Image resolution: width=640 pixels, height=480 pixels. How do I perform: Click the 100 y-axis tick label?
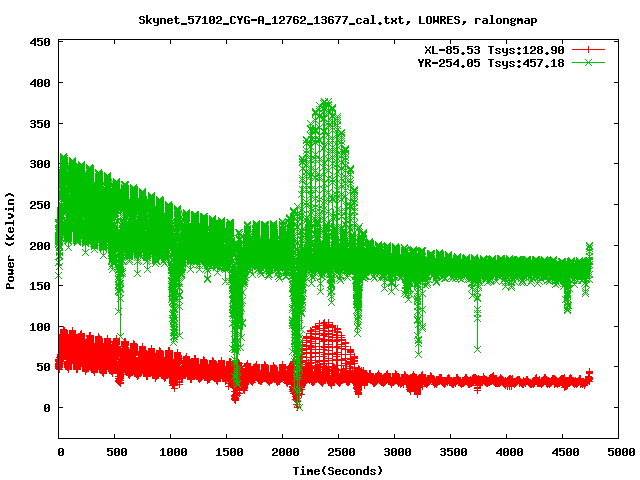pos(40,327)
